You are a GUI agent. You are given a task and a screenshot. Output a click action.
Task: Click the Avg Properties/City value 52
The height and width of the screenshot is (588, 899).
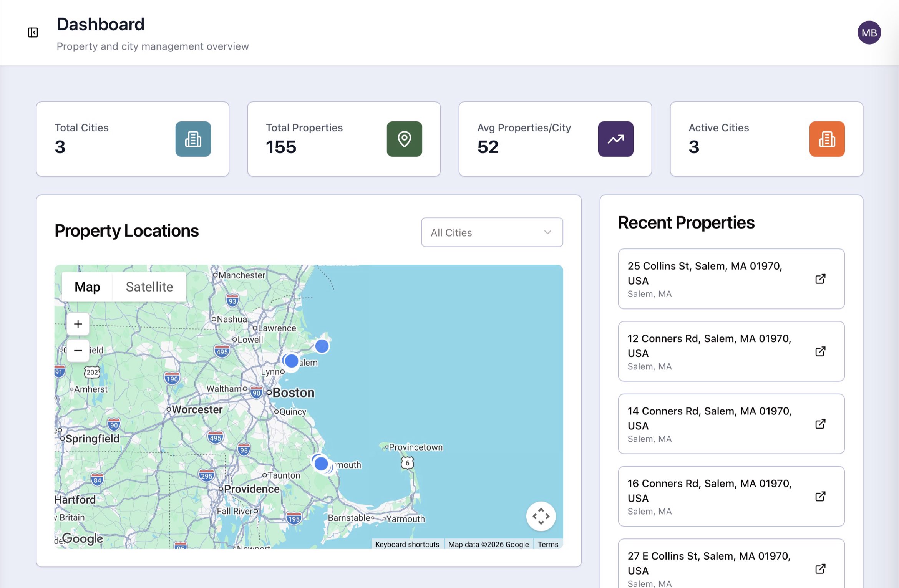pos(488,147)
